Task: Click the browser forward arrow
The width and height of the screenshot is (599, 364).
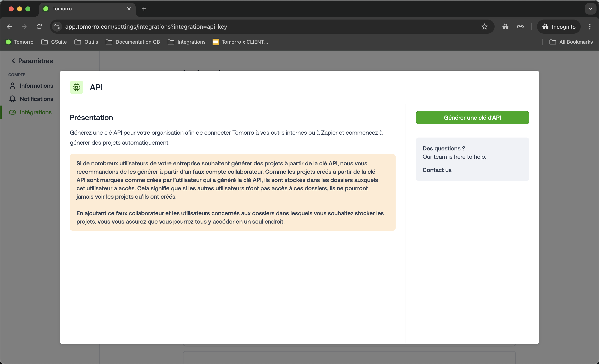Action: click(24, 26)
